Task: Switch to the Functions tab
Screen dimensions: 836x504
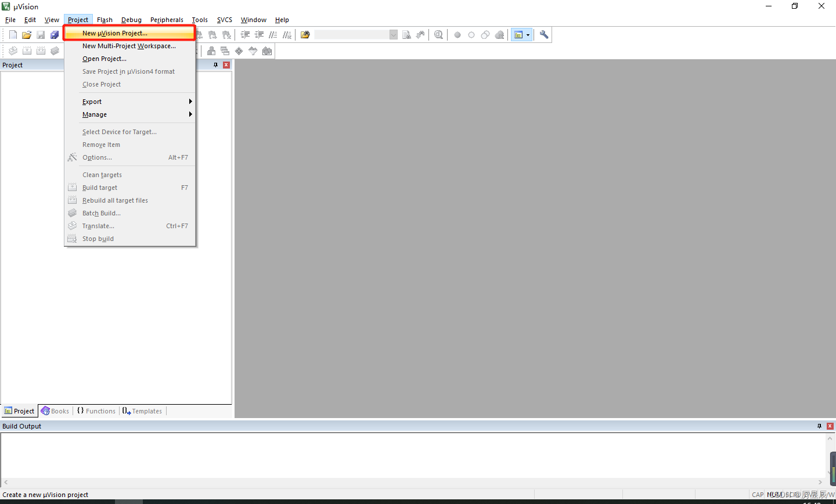Action: click(x=96, y=411)
